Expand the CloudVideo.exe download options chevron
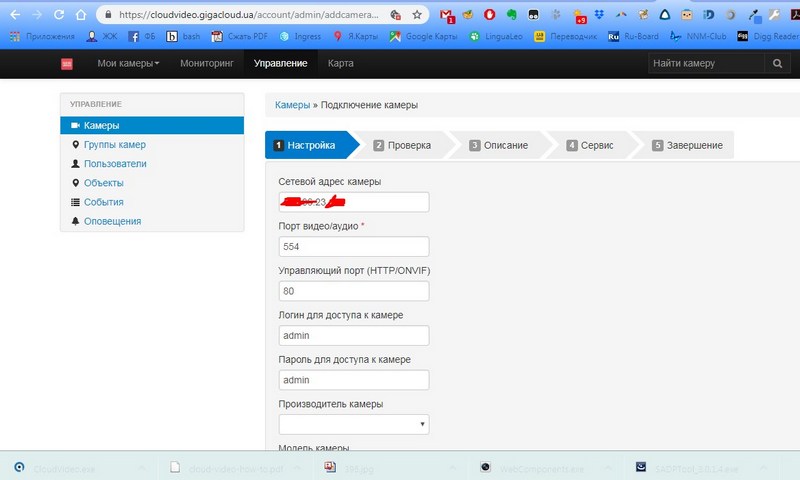This screenshot has width=800, height=480. [x=142, y=468]
